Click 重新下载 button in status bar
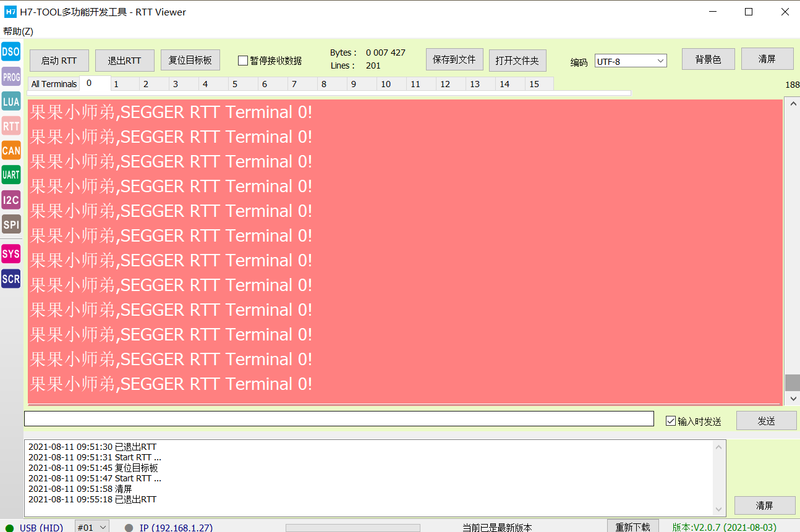800x532 pixels. coord(633,526)
